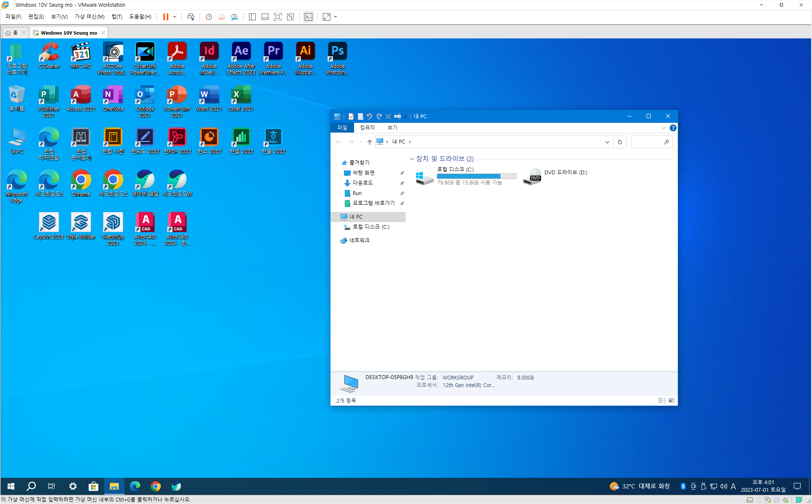Viewport: 812px width, 504px height.
Task: Expand the address bar history dropdown
Action: (607, 142)
